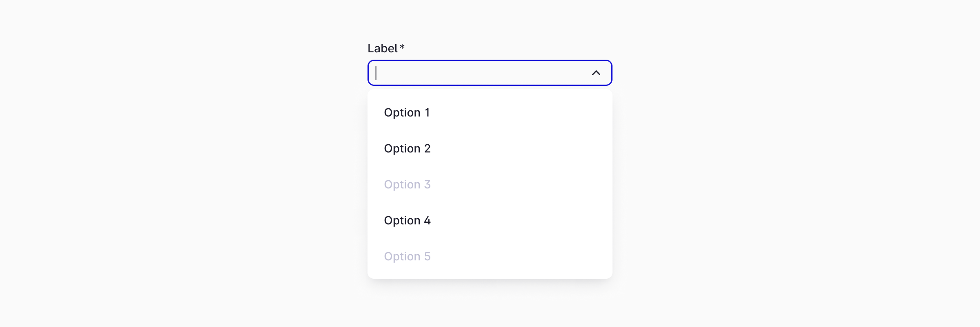This screenshot has width=980, height=327.
Task: Click the "Label" field caption
Action: tap(382, 48)
